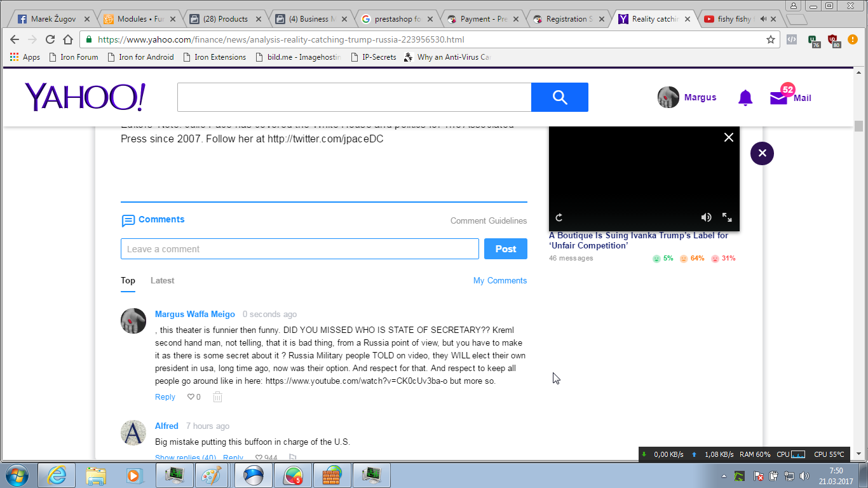Click the Yahoo logo

85,97
